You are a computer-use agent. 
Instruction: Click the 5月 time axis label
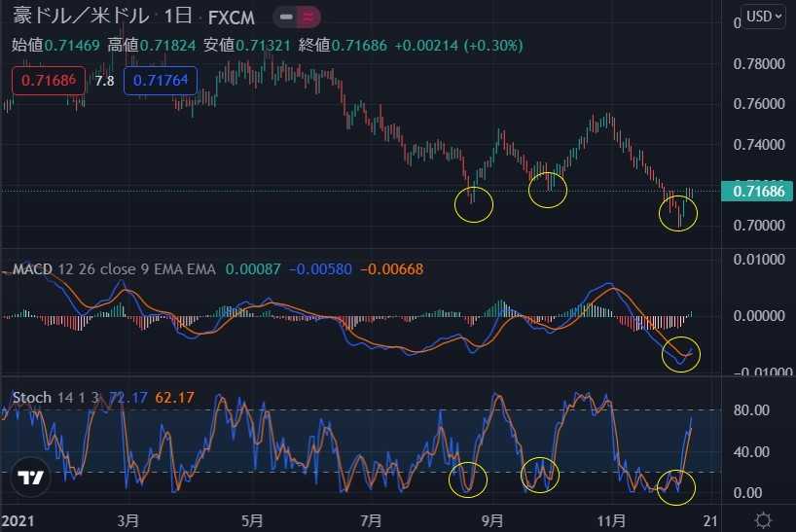[252, 521]
